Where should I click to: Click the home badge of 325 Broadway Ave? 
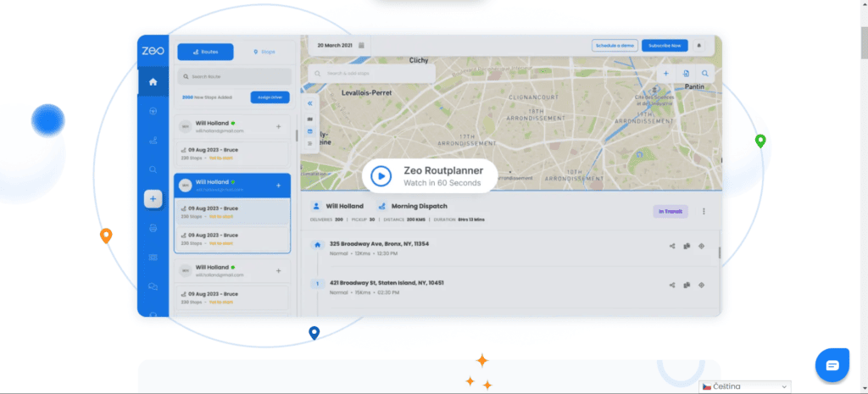[x=317, y=245]
